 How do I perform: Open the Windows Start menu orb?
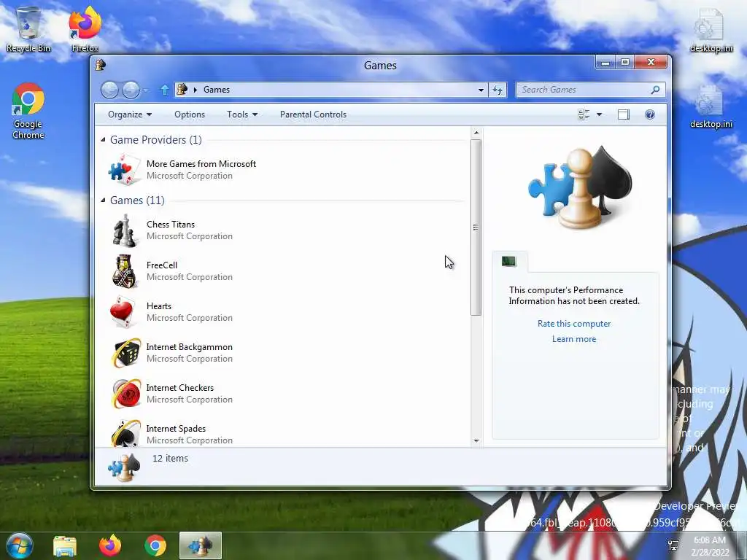19,545
